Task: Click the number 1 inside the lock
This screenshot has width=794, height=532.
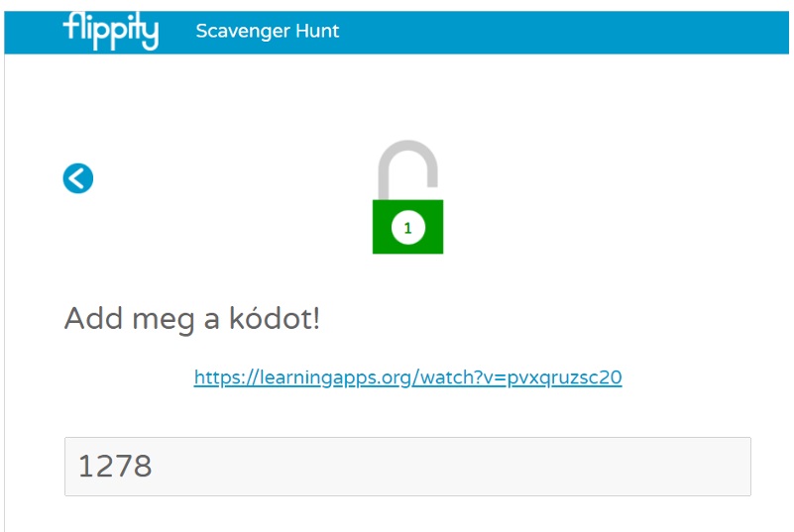Action: click(x=408, y=228)
